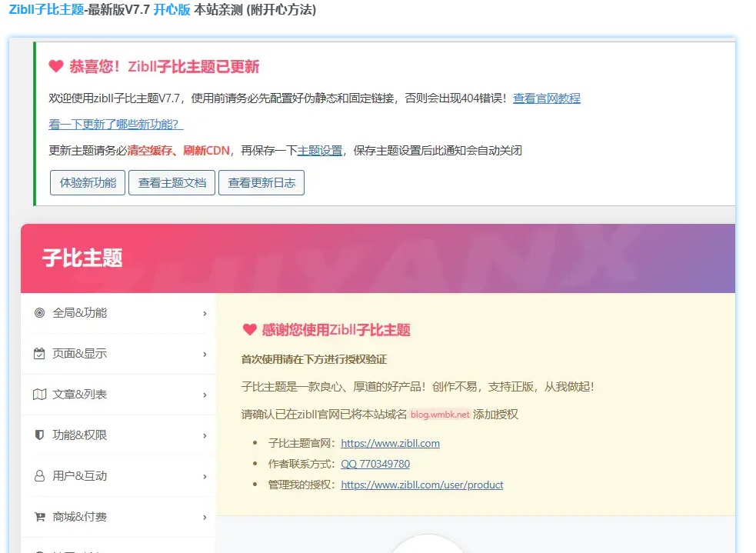756x553 pixels.
Task: Click the heart icon beside 感谢您使用Zibll子比主题
Action: pos(248,330)
